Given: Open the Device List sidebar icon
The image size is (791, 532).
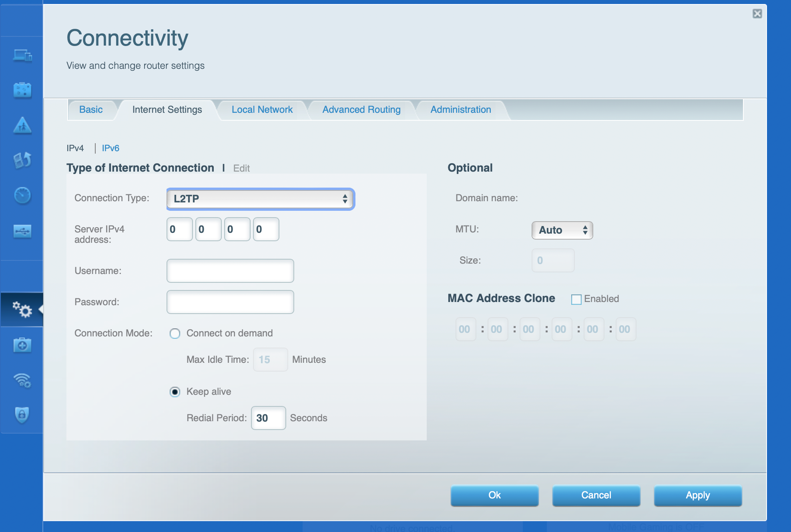Looking at the screenshot, I should [22, 55].
